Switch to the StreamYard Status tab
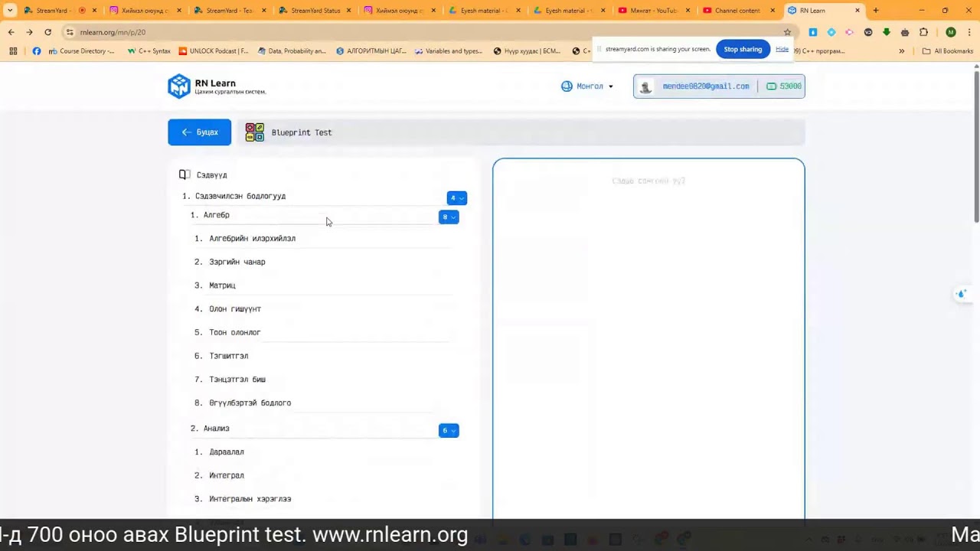Viewport: 980px width, 551px height. tap(315, 11)
